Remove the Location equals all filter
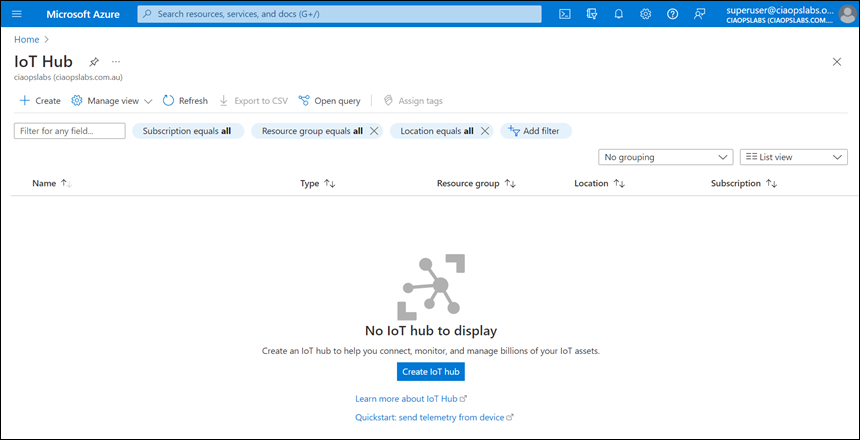 point(484,131)
